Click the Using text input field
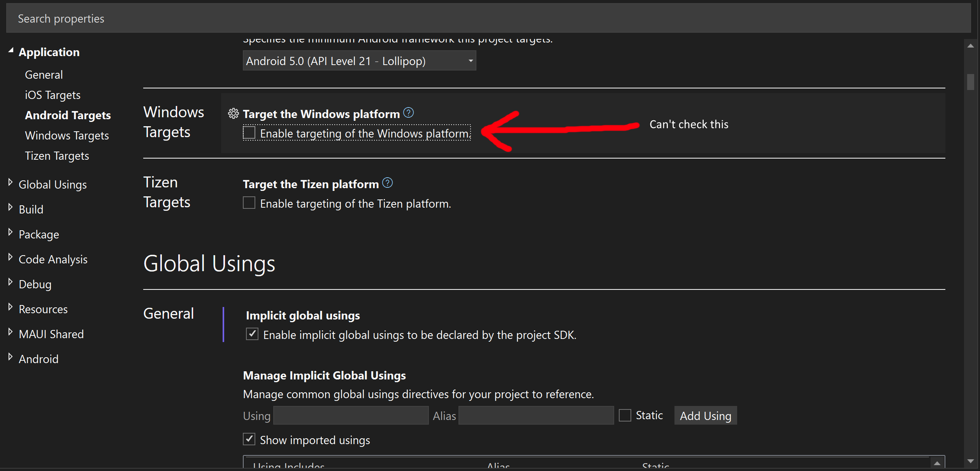 351,415
